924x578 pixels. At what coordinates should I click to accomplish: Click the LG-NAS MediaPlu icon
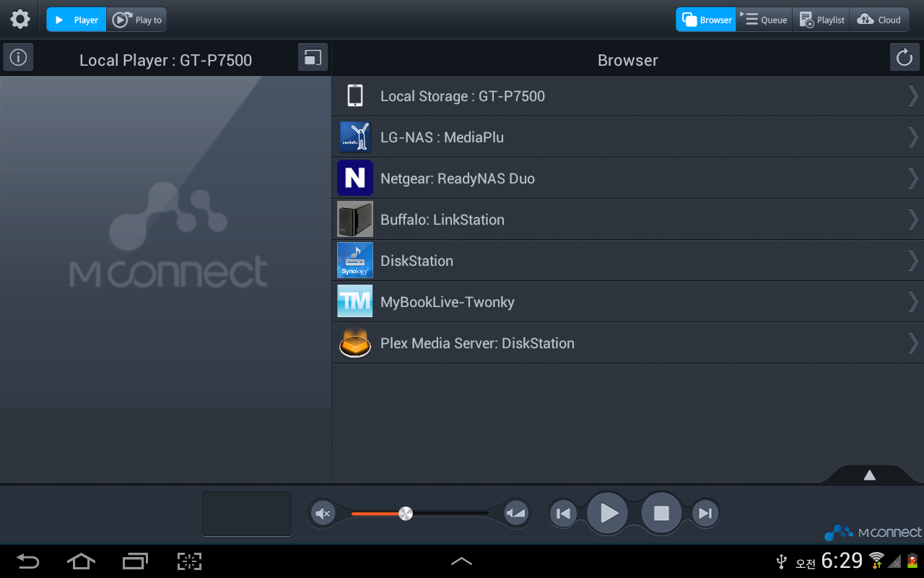[x=355, y=137]
